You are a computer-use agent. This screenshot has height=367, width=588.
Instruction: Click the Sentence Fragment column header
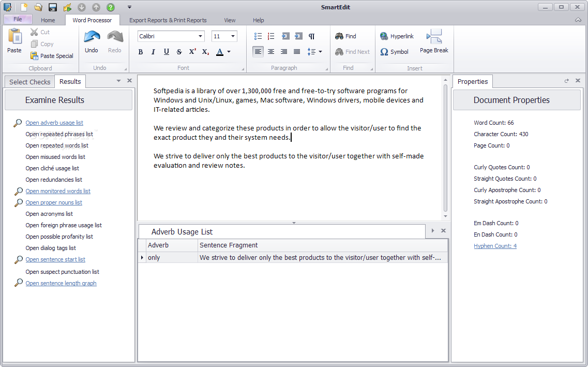point(323,245)
